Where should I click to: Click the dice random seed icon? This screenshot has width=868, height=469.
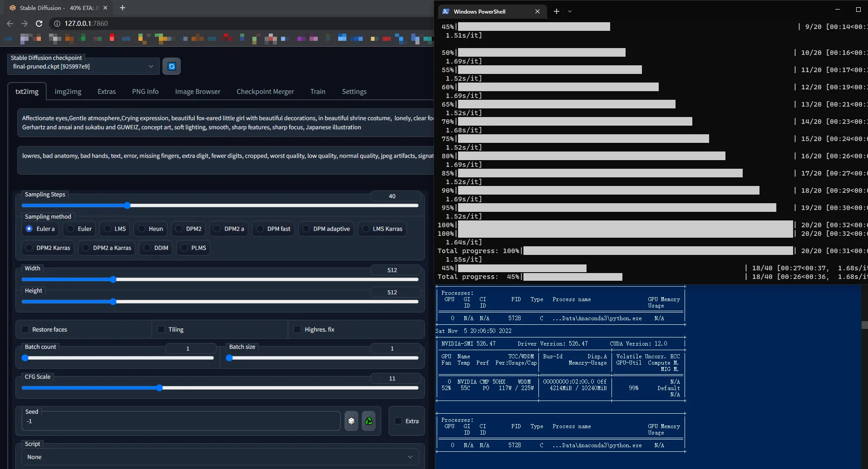pyautogui.click(x=351, y=421)
